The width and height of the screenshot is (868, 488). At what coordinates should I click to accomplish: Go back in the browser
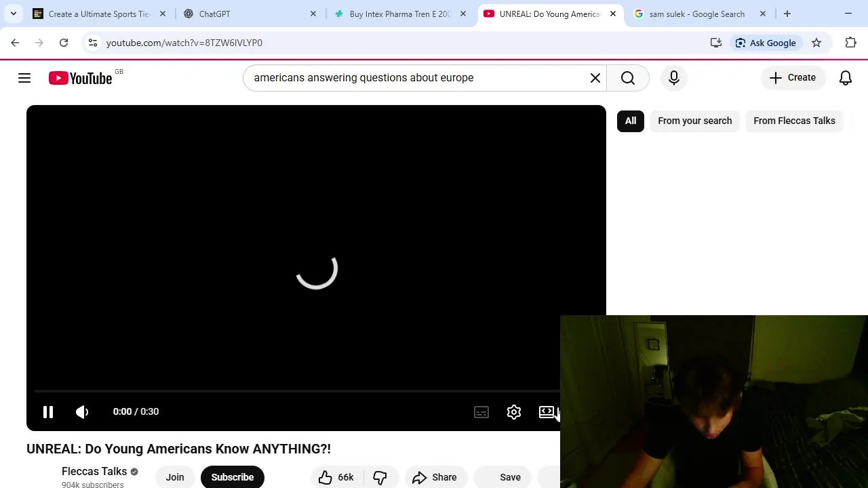point(15,43)
